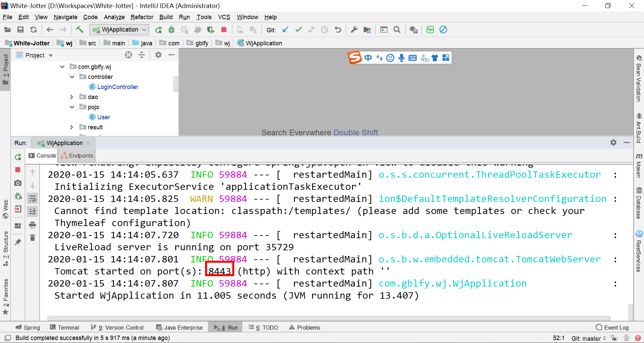
Task: Expand the dao folder
Action: point(72,97)
